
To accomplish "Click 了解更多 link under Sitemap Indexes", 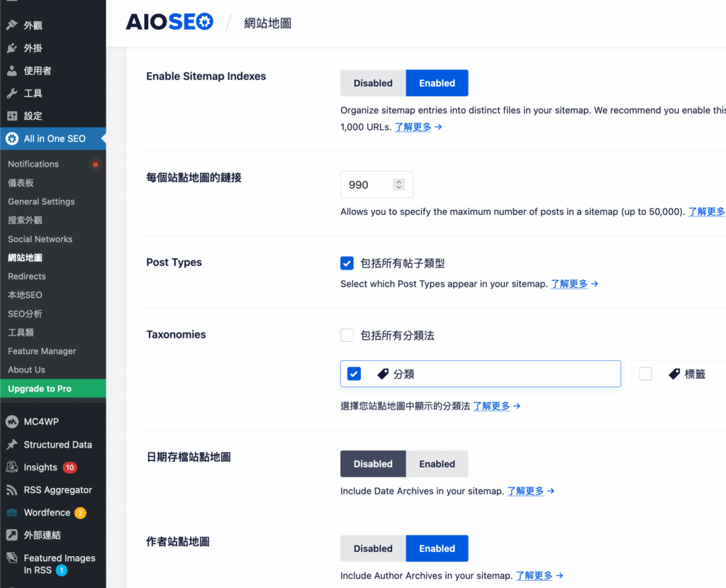I will 413,127.
